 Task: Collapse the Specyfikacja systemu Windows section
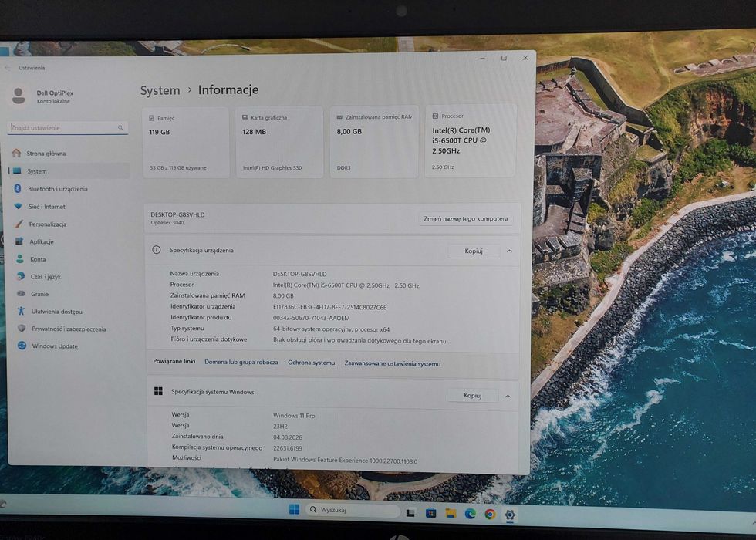(508, 396)
